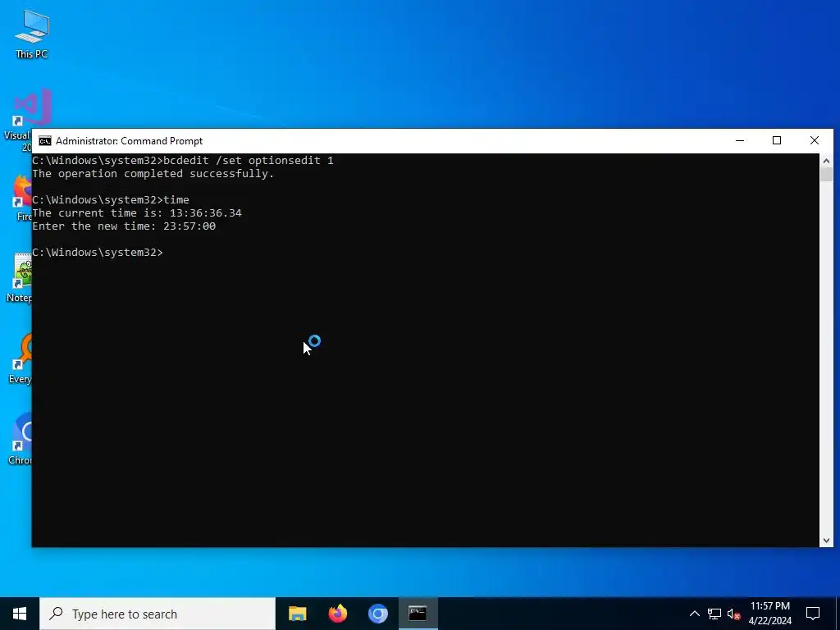Open File Explorer from the taskbar

tap(297, 614)
